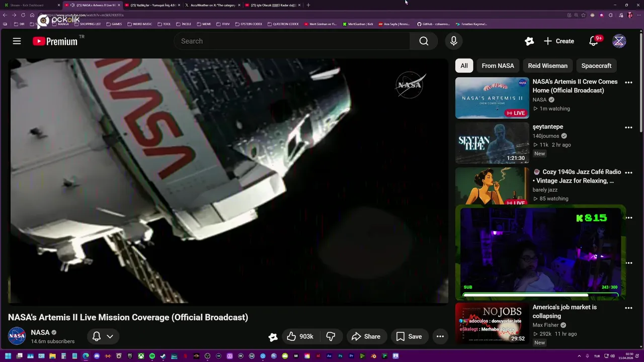Open the TOOL bookmark folder
The width and height of the screenshot is (644, 362).
click(164, 24)
